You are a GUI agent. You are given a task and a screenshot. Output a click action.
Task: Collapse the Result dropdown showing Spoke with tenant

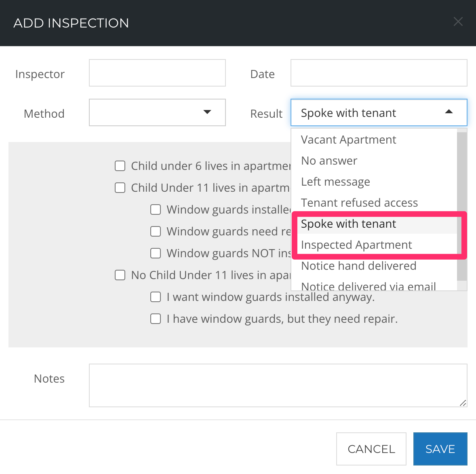pyautogui.click(x=379, y=112)
